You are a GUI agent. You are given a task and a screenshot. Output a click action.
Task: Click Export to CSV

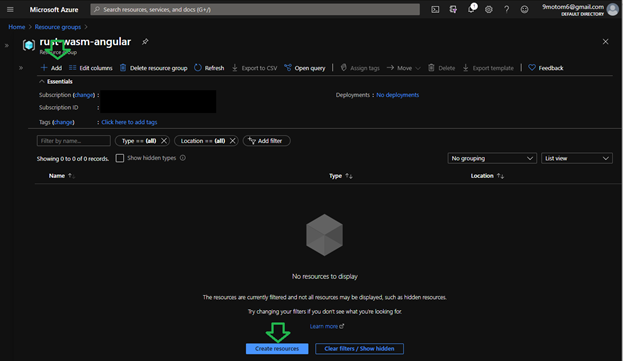(254, 68)
